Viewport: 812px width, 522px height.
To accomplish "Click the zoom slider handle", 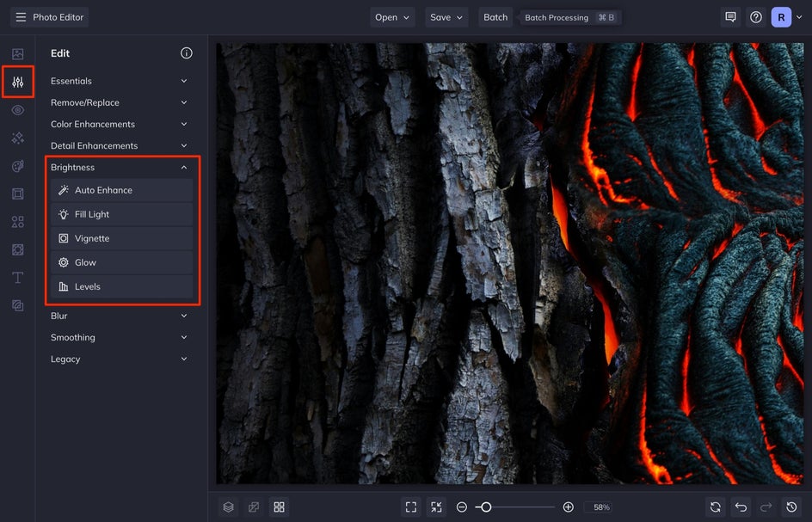I will [486, 507].
